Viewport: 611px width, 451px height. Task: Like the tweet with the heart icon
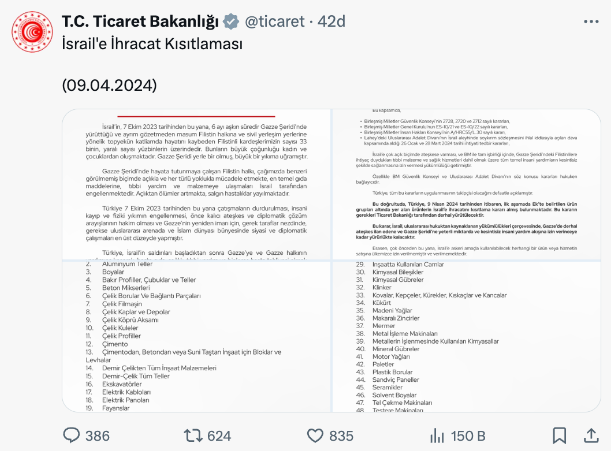tap(315, 435)
